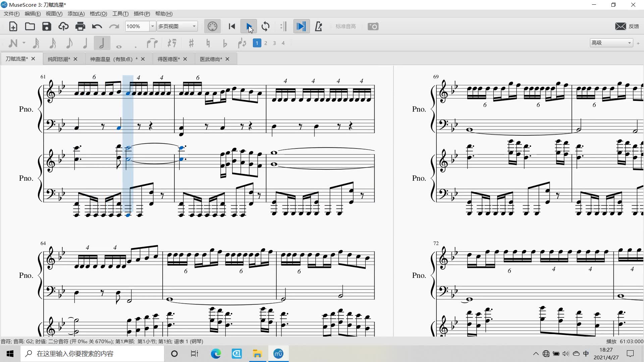
Task: Select 64th note duration
Action: pyautogui.click(x=36, y=43)
